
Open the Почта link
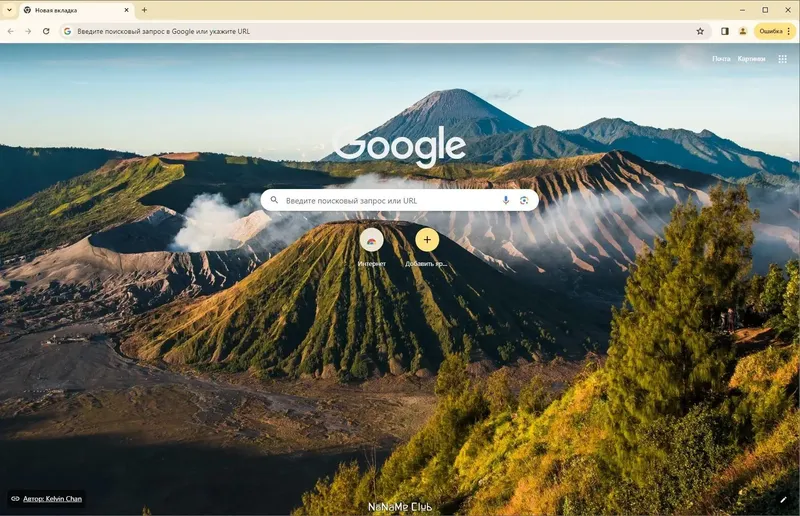click(x=721, y=59)
